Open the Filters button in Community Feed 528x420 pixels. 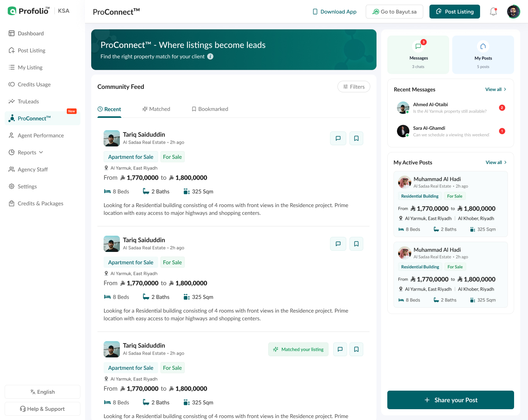click(354, 87)
